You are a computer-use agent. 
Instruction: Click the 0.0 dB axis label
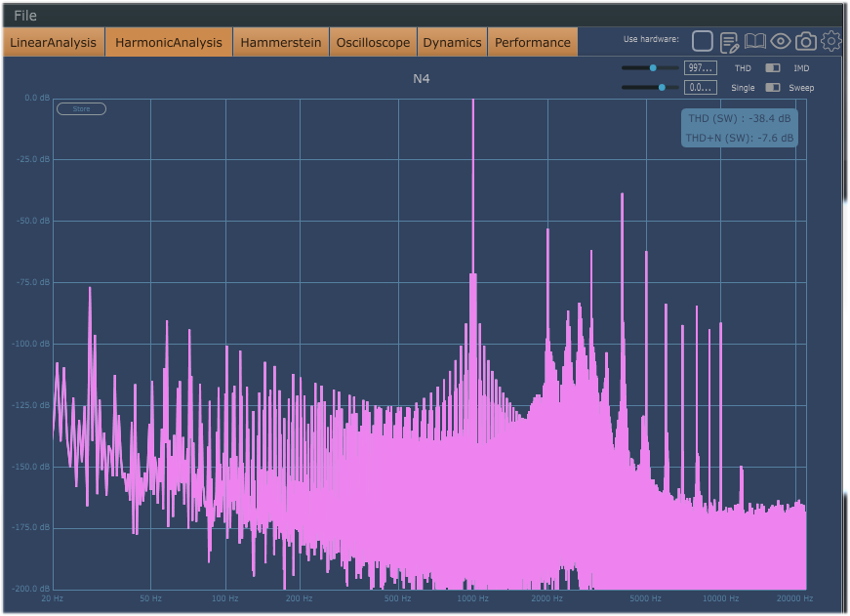tap(37, 98)
